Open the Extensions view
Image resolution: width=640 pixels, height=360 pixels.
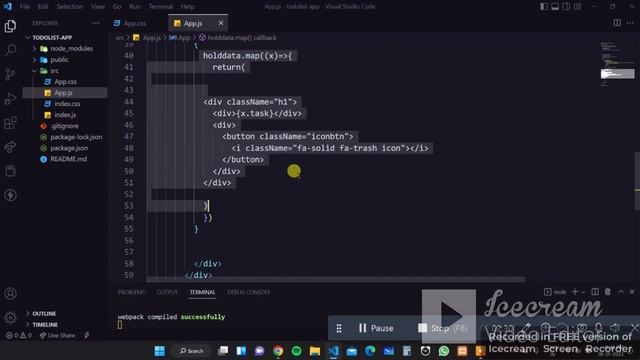10,122
